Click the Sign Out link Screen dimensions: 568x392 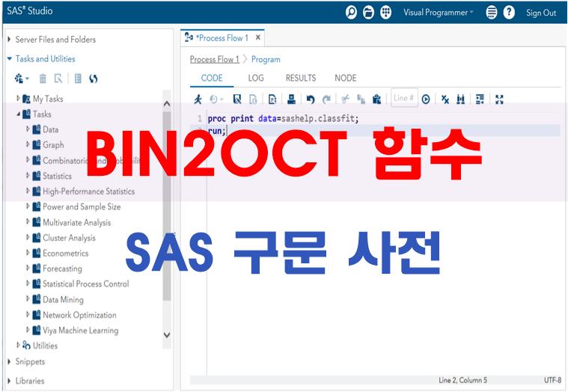point(541,13)
